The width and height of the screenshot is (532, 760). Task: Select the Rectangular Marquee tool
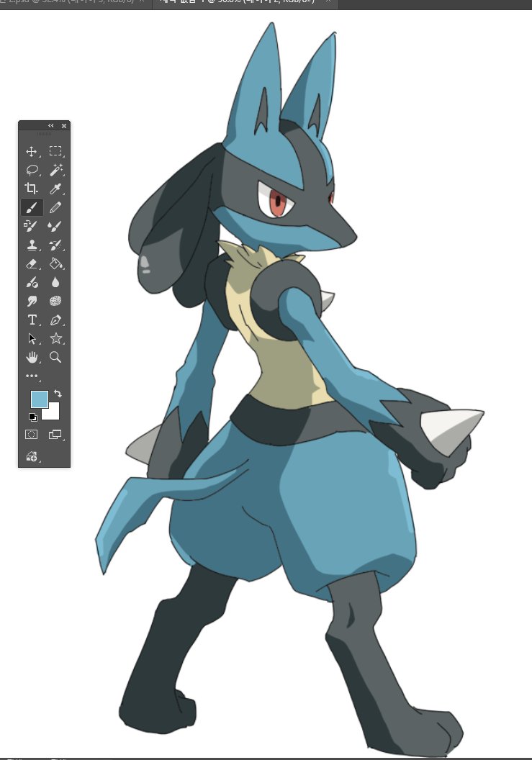pyautogui.click(x=55, y=151)
